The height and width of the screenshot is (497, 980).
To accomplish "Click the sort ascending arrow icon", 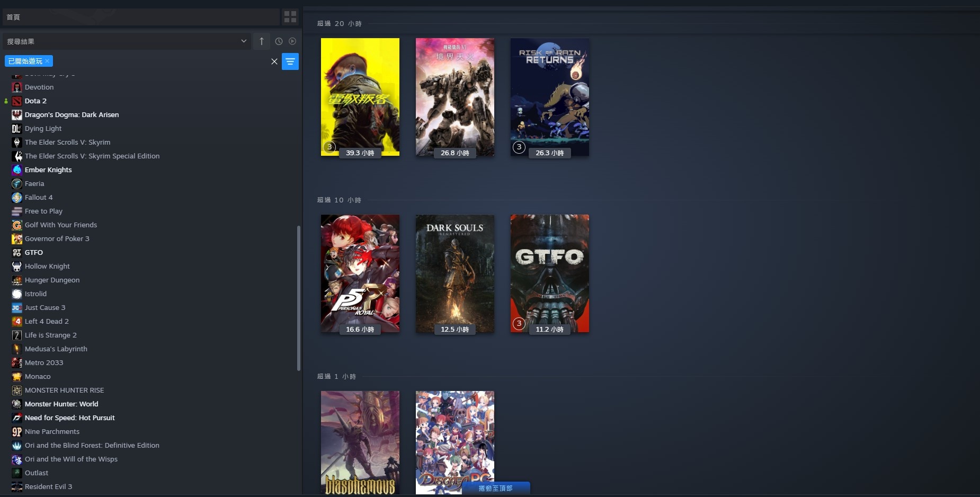I will pos(262,41).
